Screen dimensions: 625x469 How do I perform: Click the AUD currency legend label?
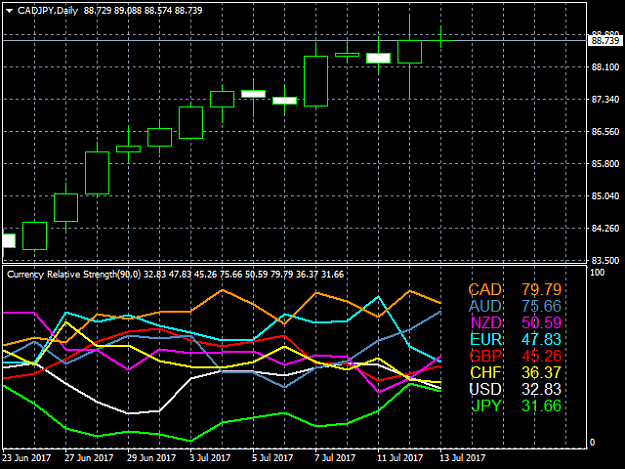[x=485, y=306]
